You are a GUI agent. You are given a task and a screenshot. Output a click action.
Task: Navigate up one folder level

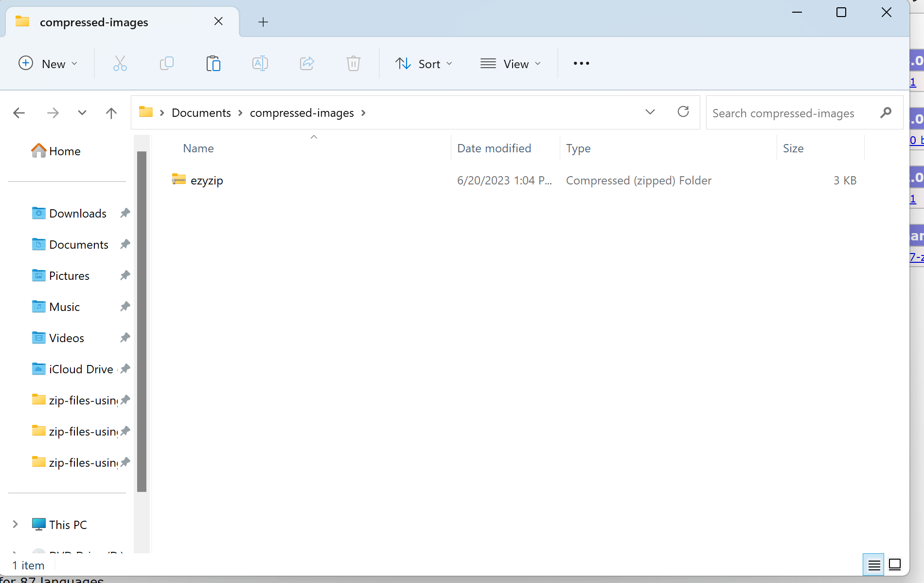click(111, 113)
